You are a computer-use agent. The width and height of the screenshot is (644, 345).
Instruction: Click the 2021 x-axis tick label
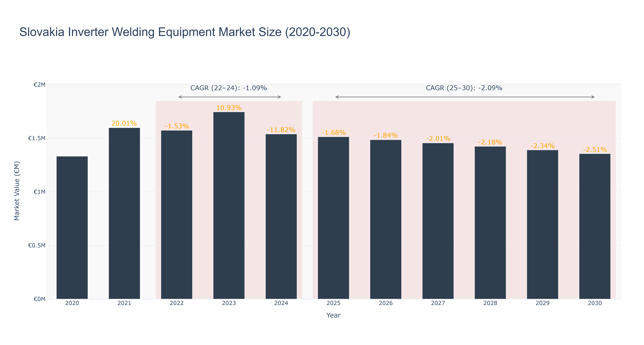coord(124,303)
